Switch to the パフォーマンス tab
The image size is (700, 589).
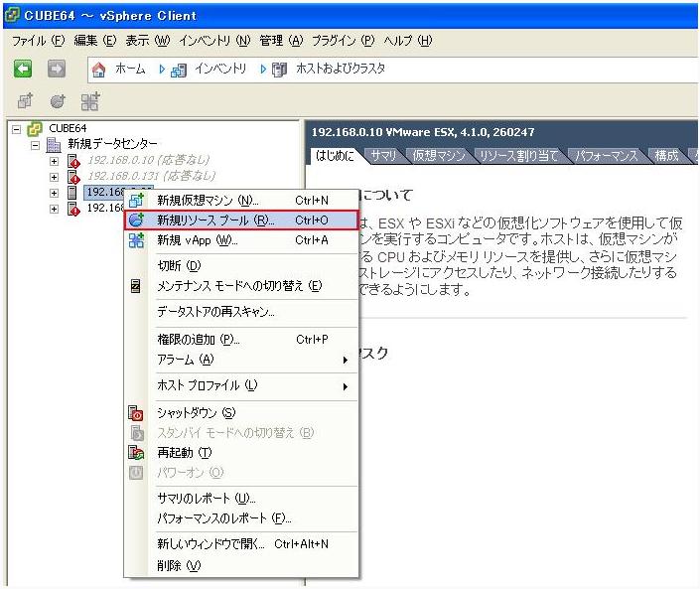tap(606, 155)
